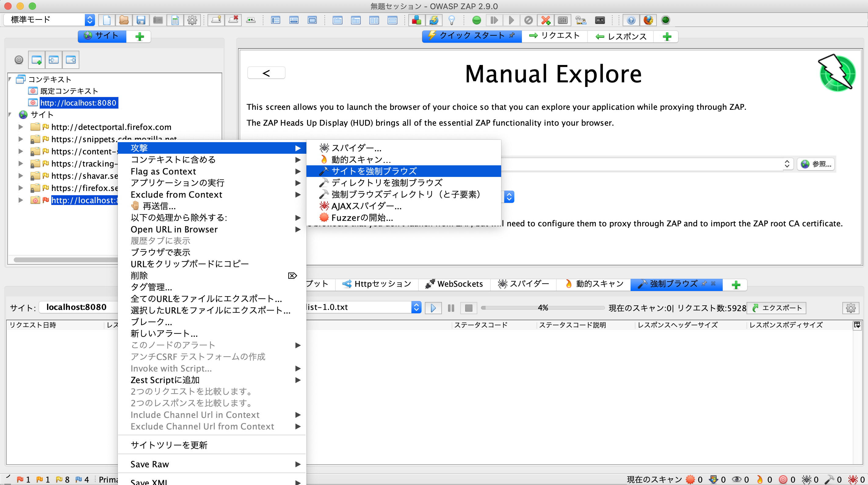Click red high-alert flag in status bar
The height and width of the screenshot is (485, 868).
[x=20, y=479]
